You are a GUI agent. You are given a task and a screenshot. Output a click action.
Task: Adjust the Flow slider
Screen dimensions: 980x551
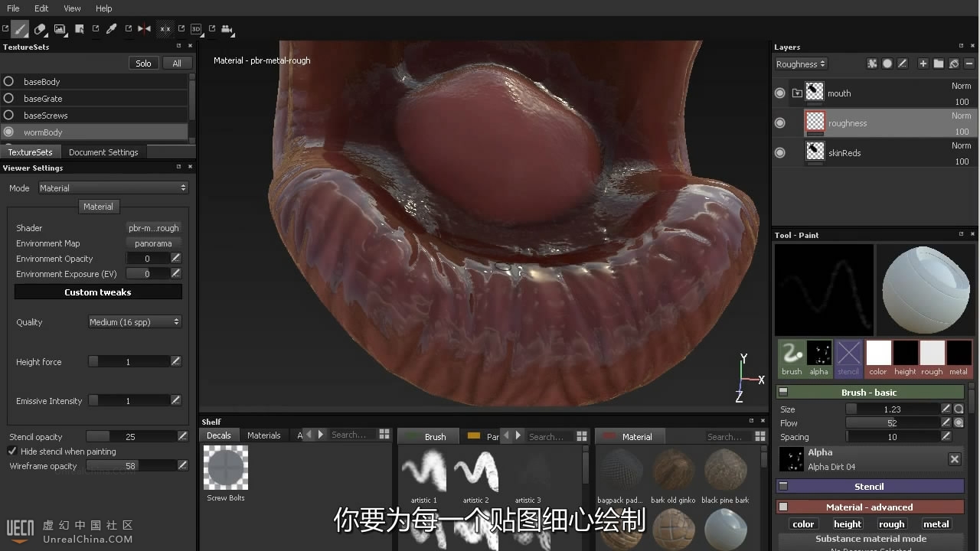click(x=892, y=422)
